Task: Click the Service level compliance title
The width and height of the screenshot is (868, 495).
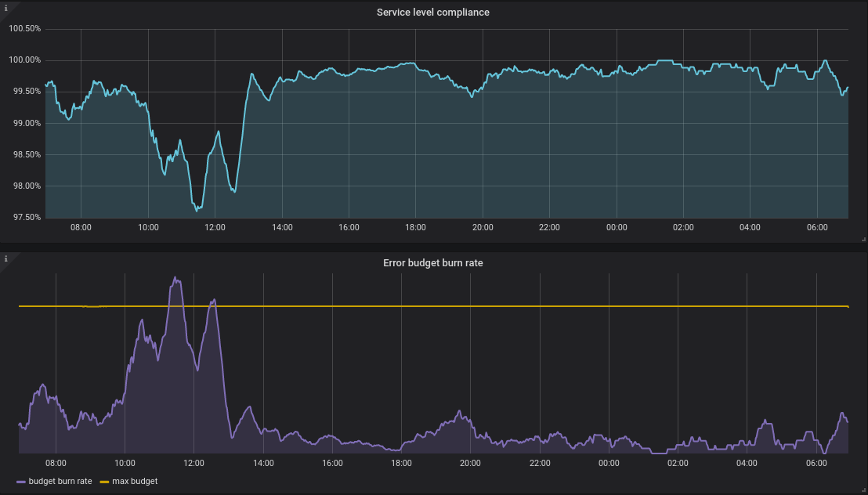Action: [433, 12]
